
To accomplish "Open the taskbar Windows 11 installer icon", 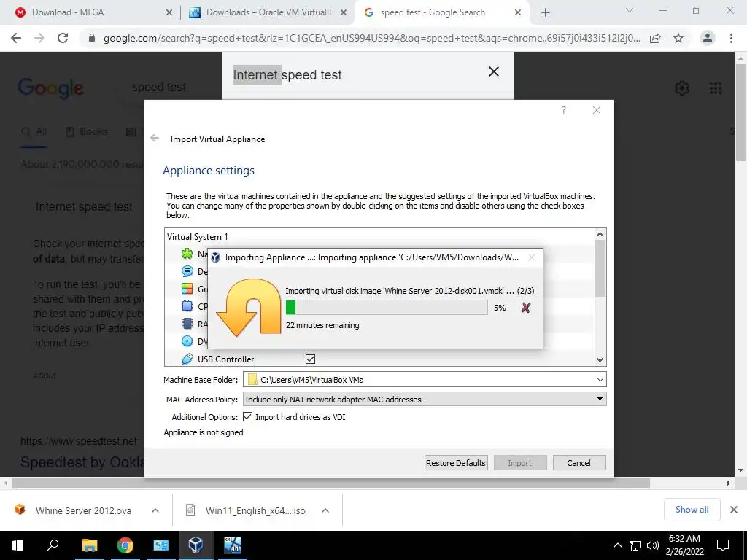I will click(232, 545).
